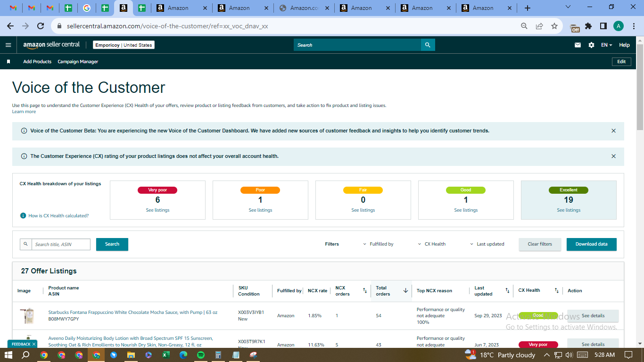The image size is (644, 362).
Task: Close the Voice of the Customer Beta banner
Action: pyautogui.click(x=613, y=131)
